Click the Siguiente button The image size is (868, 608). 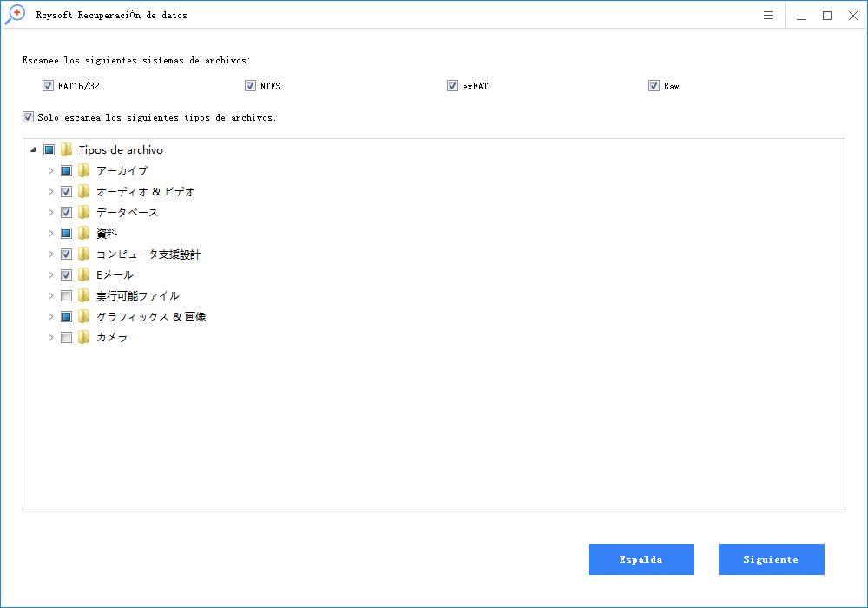pos(771,559)
